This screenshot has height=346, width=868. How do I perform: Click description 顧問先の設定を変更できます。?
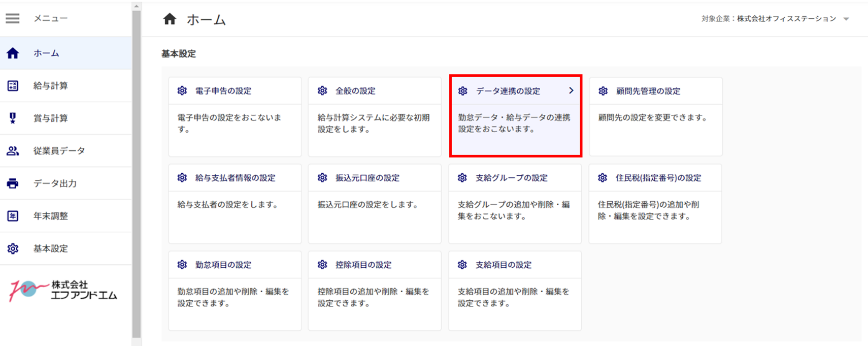653,117
